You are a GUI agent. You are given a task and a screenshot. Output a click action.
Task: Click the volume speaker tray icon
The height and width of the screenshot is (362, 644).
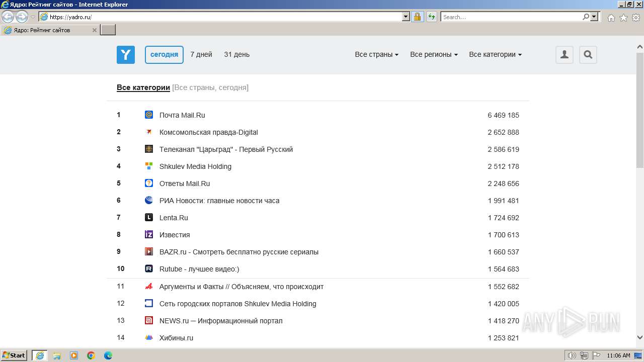tap(572, 355)
